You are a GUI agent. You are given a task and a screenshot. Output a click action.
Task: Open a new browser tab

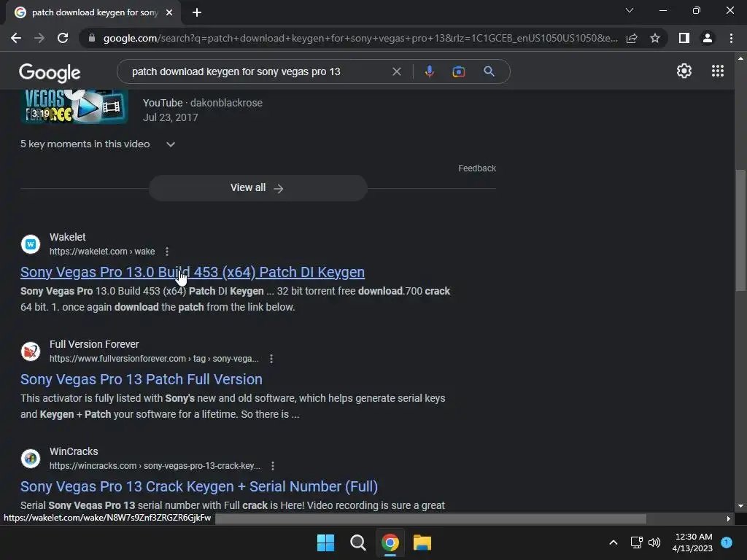pyautogui.click(x=197, y=12)
